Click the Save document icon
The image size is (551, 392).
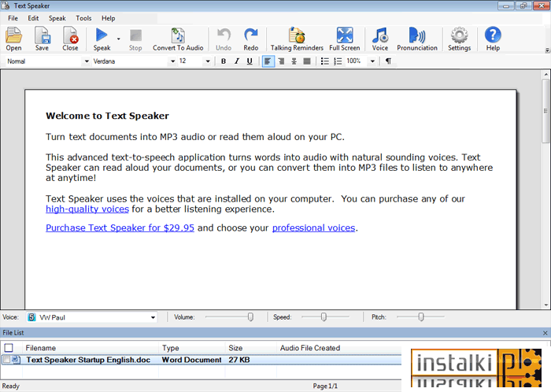click(42, 39)
